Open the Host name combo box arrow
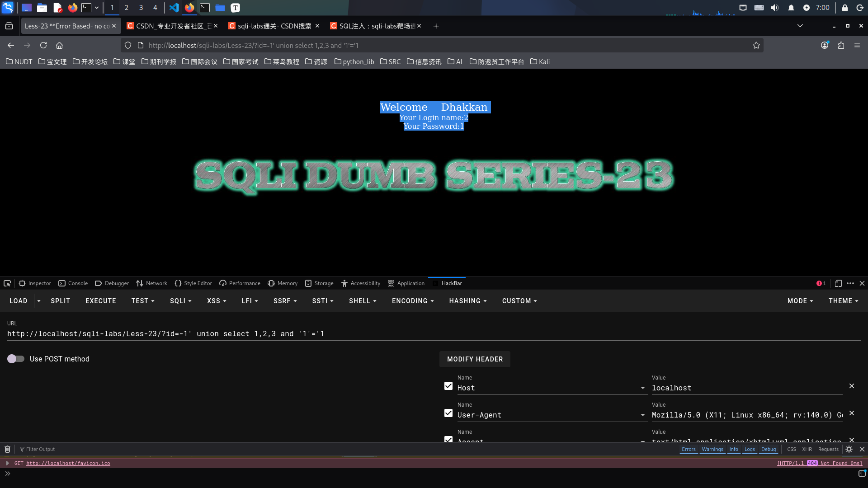Screen dimensions: 868x488 642,388
